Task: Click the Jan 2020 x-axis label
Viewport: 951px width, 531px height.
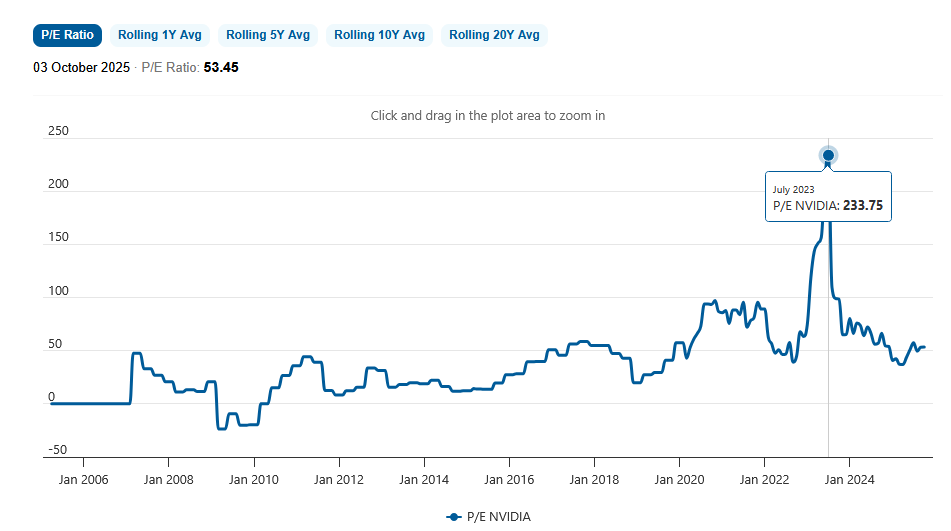Action: click(x=679, y=478)
